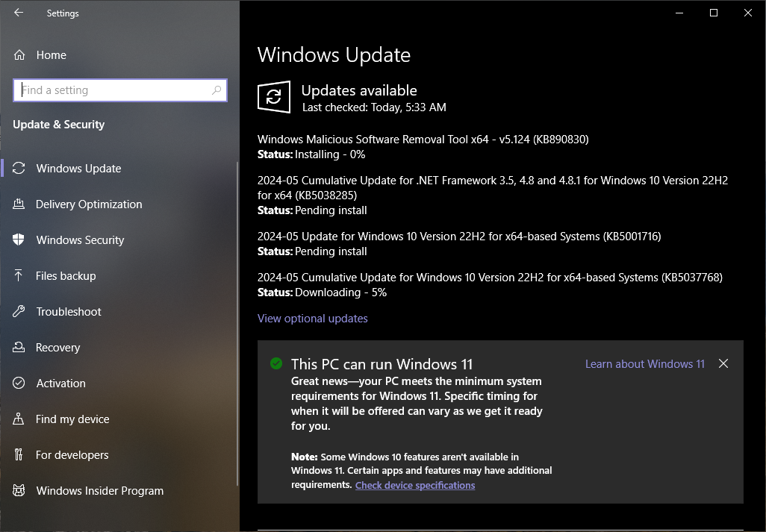
Task: Click the .NET Framework KB5038285 update entry
Action: click(493, 188)
